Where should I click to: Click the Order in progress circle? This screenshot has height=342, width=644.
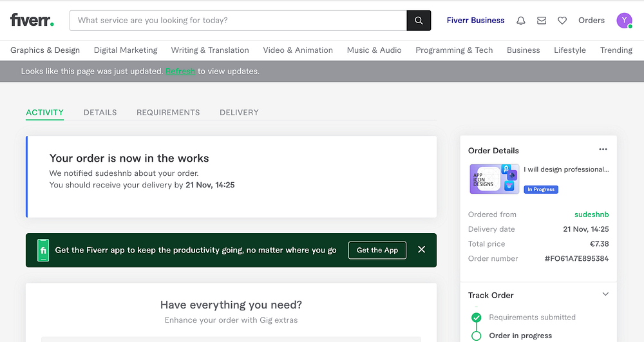[476, 336]
